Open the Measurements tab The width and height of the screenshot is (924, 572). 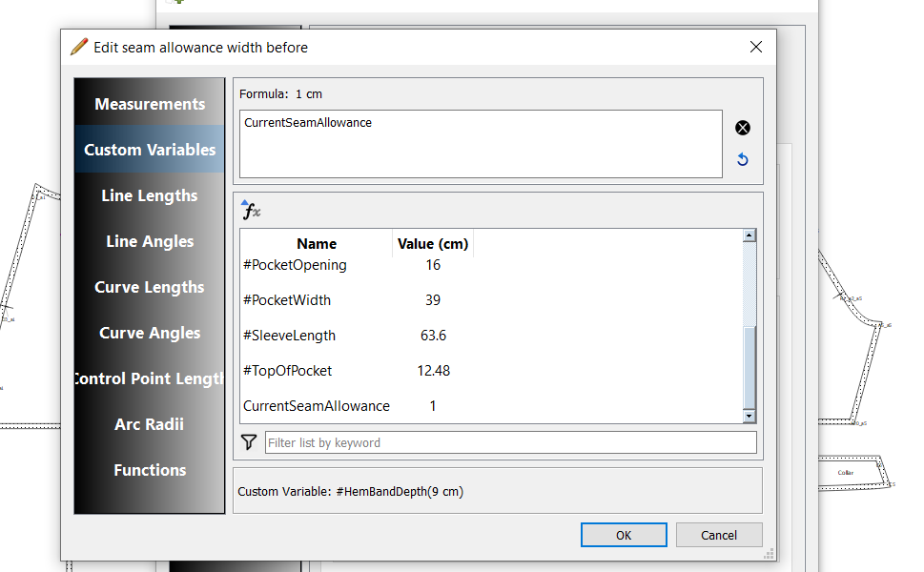[150, 104]
